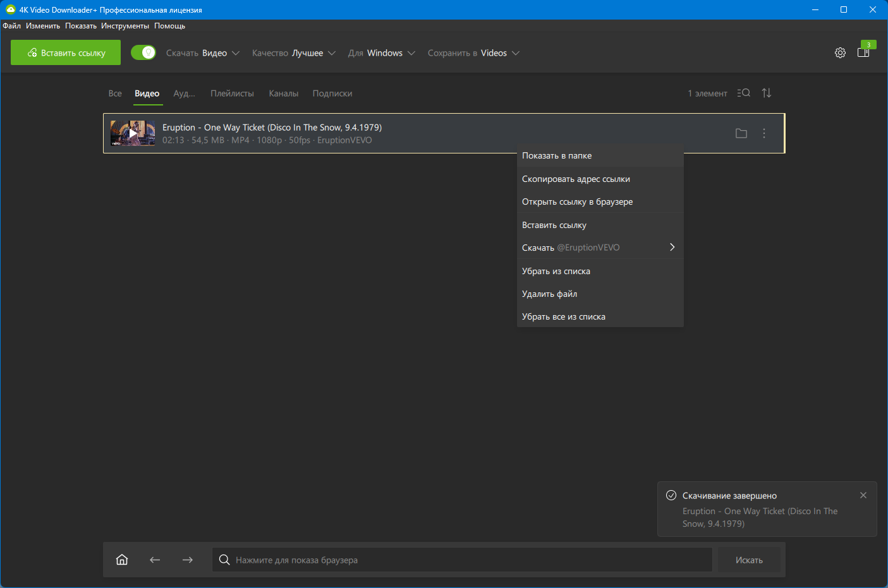Open the settings gear icon
The image size is (888, 588).
coord(840,53)
